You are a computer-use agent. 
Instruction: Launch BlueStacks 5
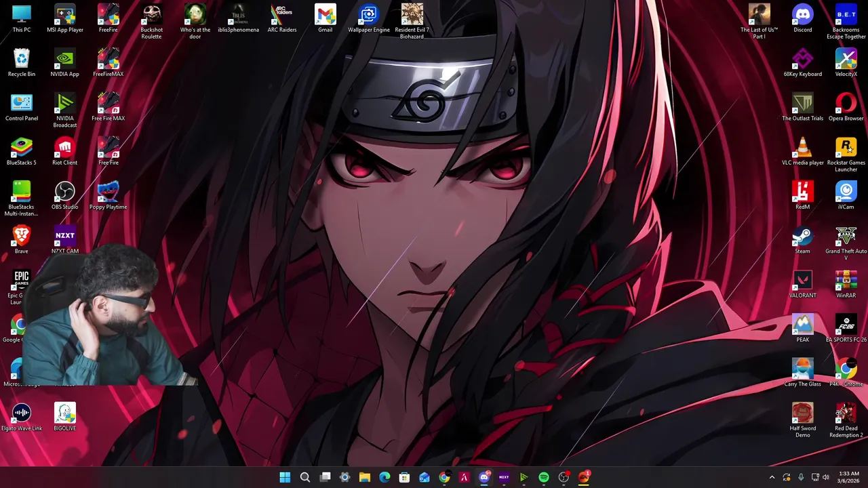point(22,151)
